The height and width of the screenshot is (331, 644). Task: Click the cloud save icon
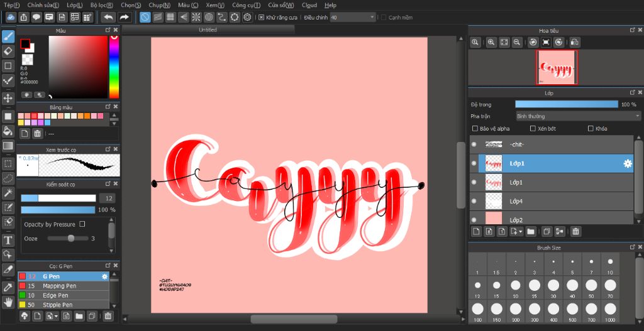11,17
